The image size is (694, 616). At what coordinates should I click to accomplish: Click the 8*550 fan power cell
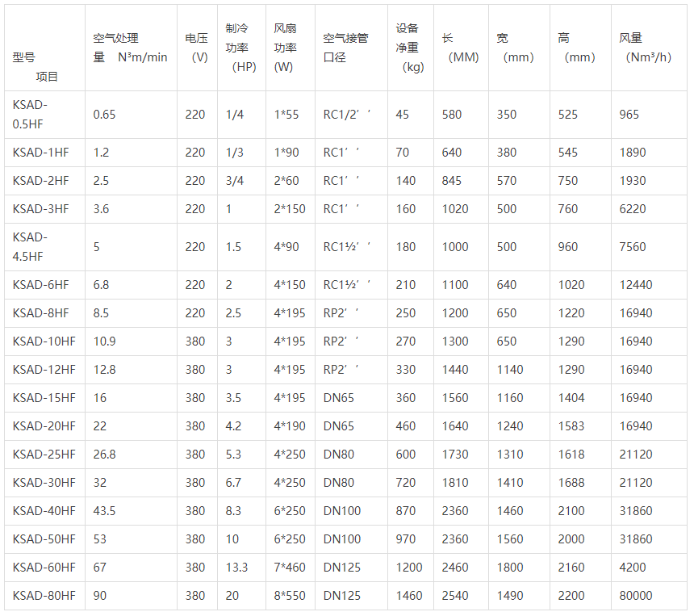(x=290, y=596)
